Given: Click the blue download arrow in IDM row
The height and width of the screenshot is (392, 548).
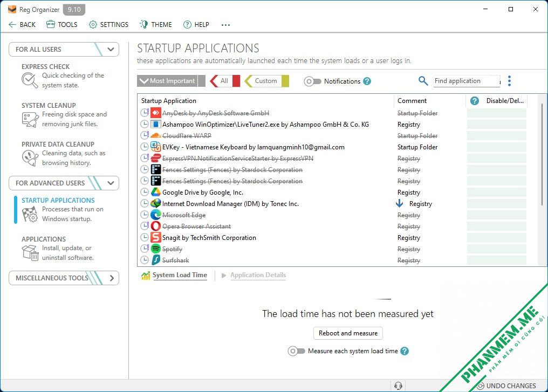Looking at the screenshot, I should (400, 203).
